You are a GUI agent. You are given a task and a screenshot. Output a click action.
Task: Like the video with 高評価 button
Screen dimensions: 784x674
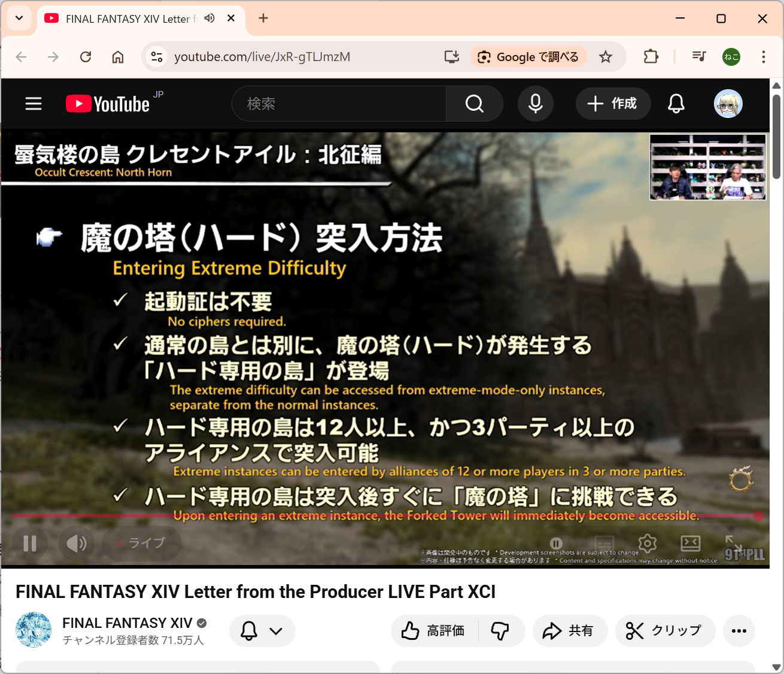coord(434,631)
